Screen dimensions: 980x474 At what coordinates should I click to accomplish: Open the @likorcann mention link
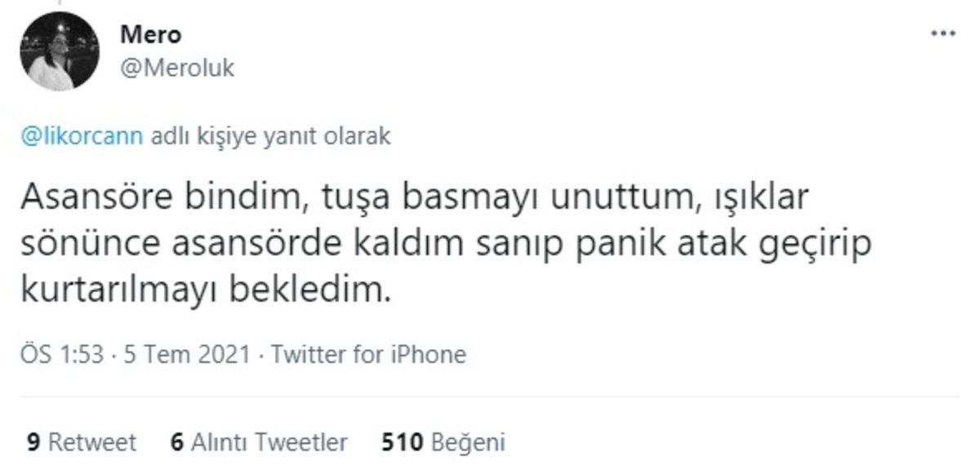pos(83,136)
